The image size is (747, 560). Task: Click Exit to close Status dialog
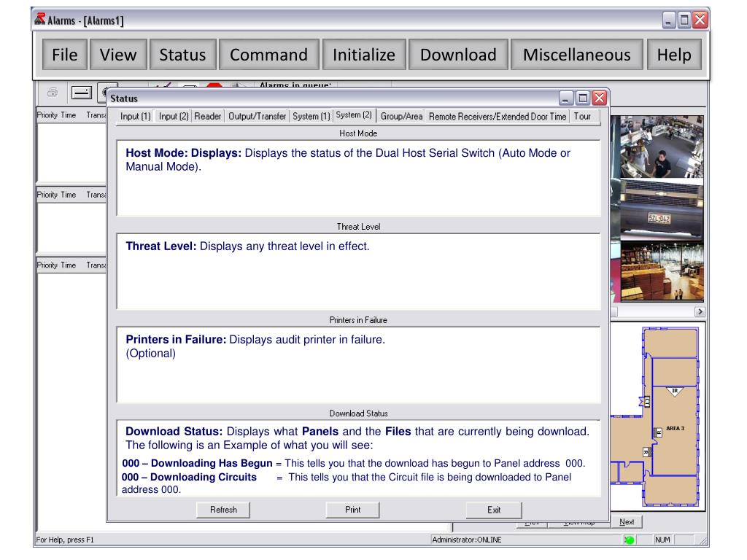pos(494,510)
